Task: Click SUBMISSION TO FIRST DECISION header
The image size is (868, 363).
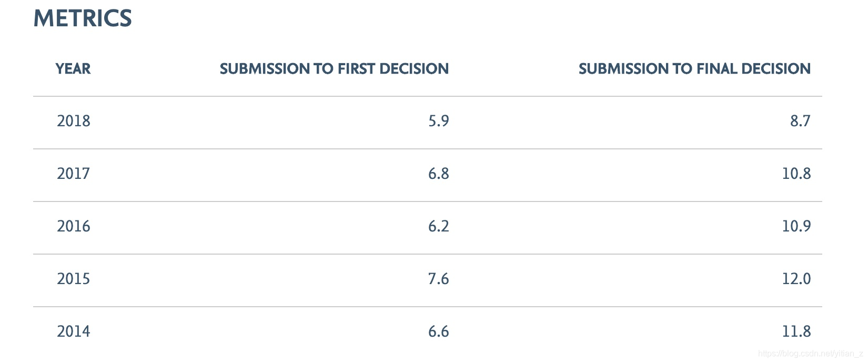Action: pyautogui.click(x=334, y=69)
